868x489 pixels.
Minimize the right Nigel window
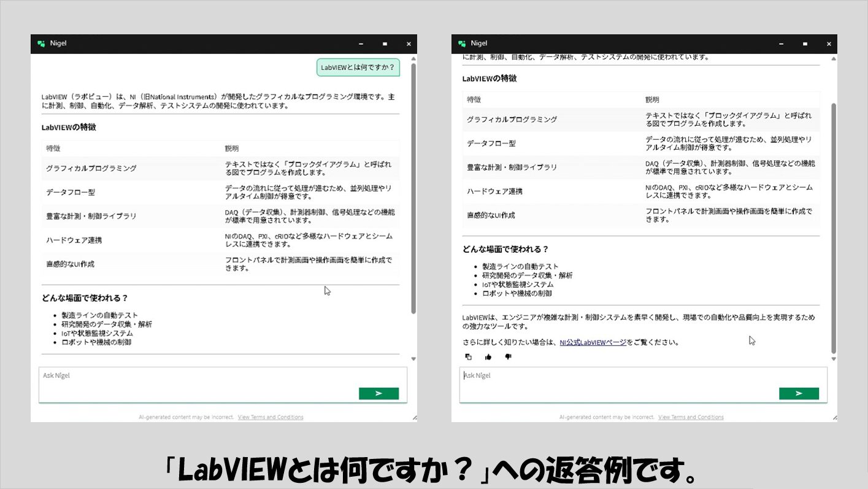point(782,44)
